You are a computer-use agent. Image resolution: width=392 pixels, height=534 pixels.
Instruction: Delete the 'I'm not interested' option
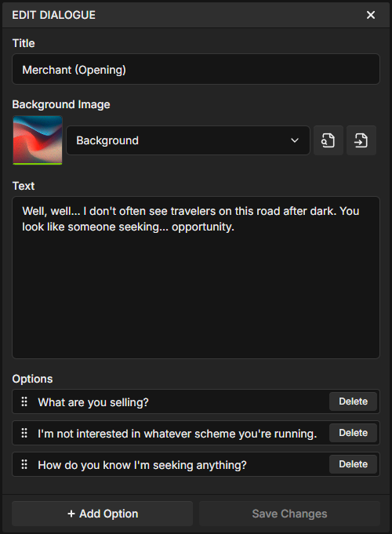[x=353, y=433]
